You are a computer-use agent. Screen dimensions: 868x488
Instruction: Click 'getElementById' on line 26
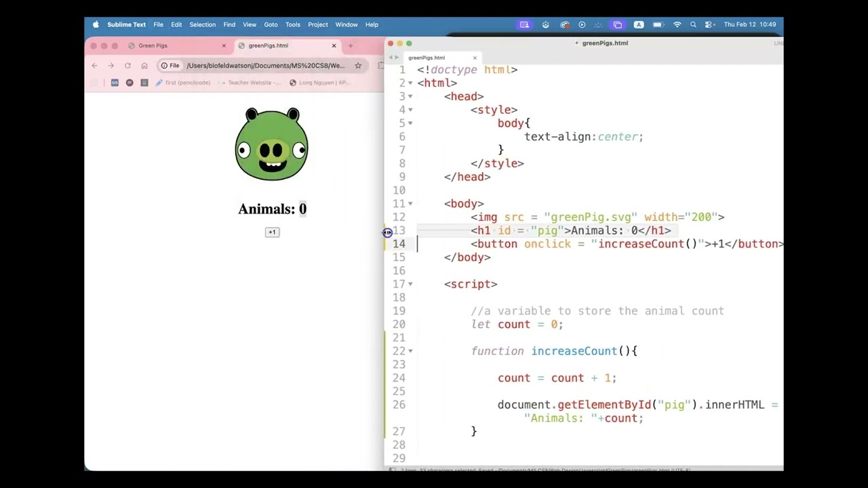[604, 405]
